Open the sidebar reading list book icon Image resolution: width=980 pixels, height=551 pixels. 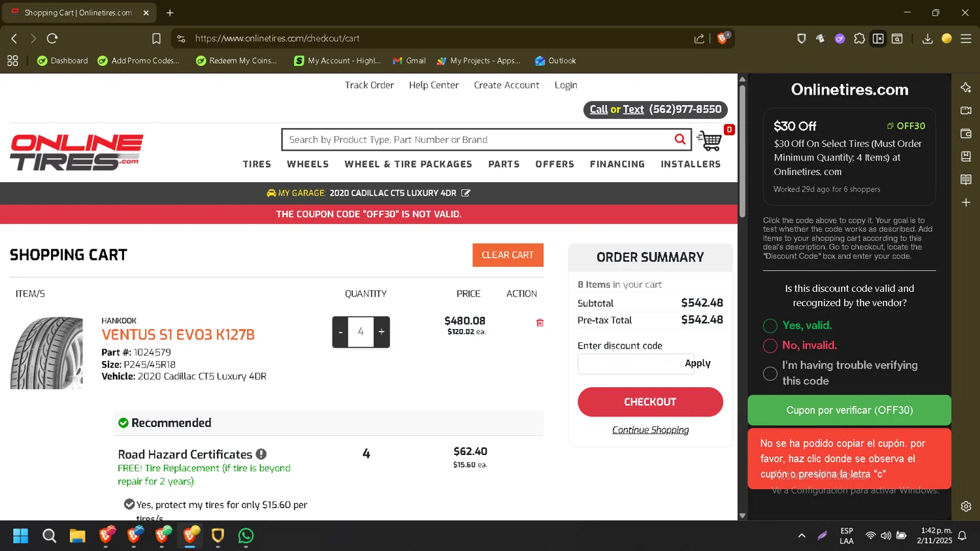966,180
